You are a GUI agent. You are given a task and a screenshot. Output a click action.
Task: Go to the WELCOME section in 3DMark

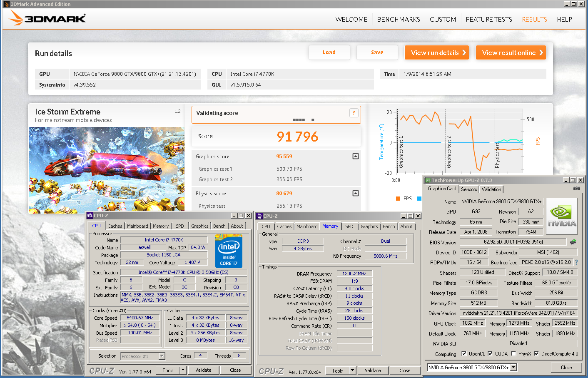(x=351, y=19)
